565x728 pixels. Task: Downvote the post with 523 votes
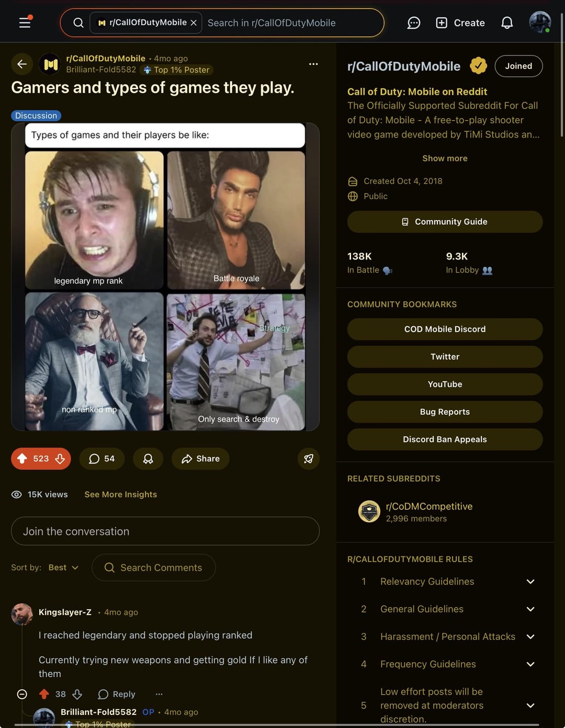(60, 459)
